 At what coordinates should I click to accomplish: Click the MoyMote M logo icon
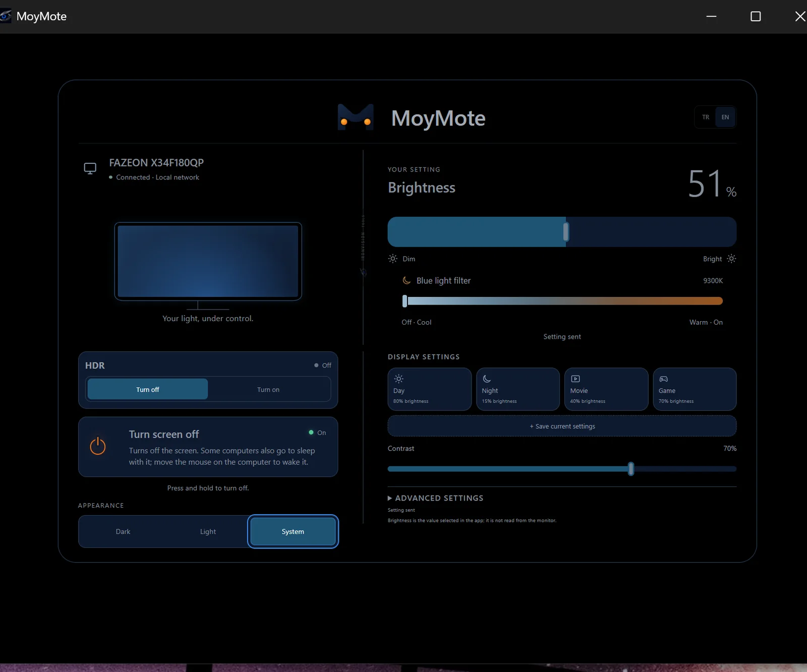coord(356,117)
